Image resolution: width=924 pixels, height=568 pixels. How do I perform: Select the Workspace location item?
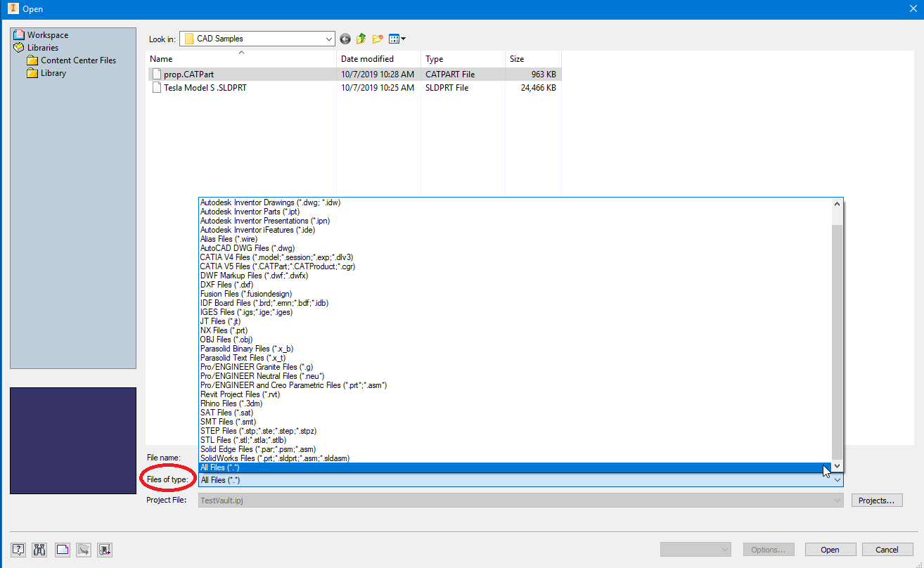(x=48, y=35)
